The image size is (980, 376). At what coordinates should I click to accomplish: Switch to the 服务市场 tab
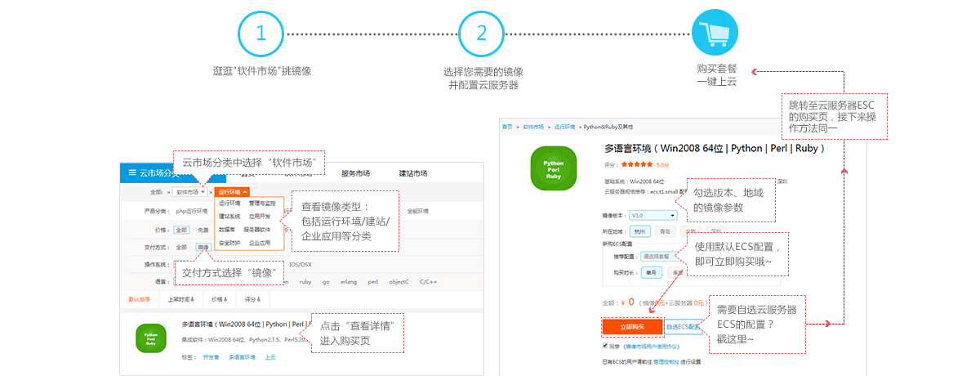point(355,173)
